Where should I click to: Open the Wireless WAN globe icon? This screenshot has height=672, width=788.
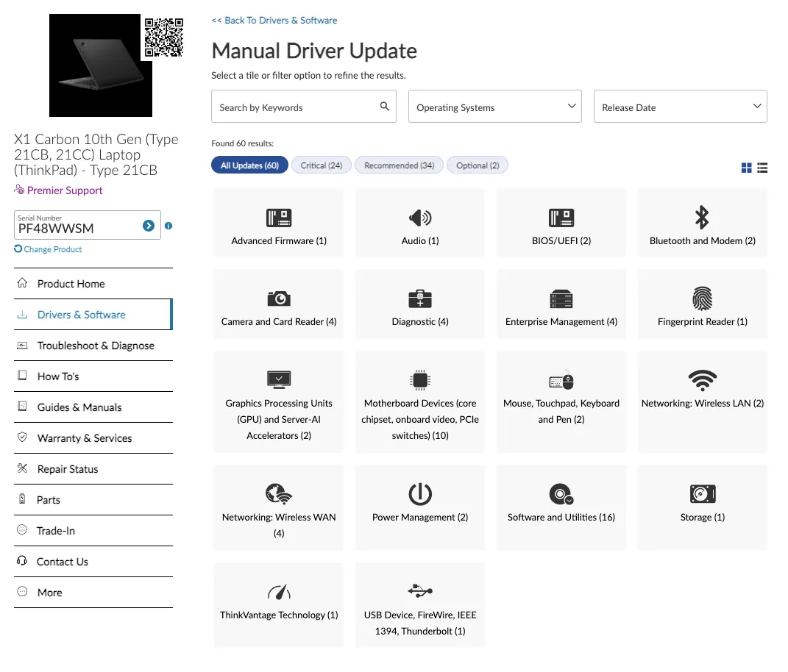279,493
